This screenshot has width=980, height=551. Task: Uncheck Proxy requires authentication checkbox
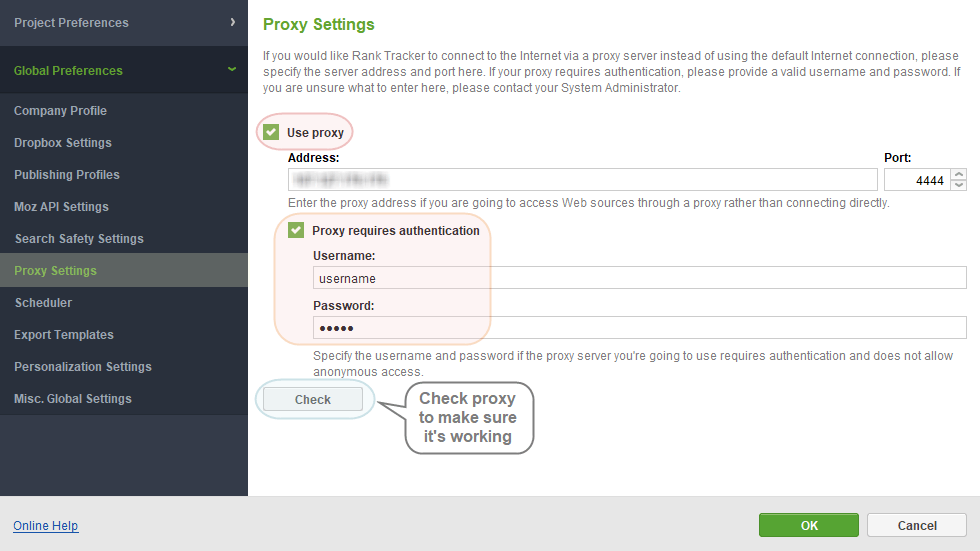click(x=296, y=230)
